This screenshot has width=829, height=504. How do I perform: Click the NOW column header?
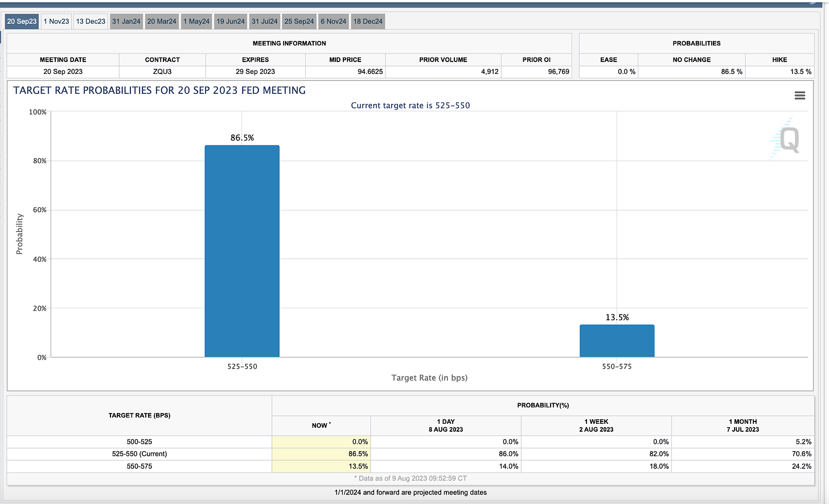(x=321, y=425)
